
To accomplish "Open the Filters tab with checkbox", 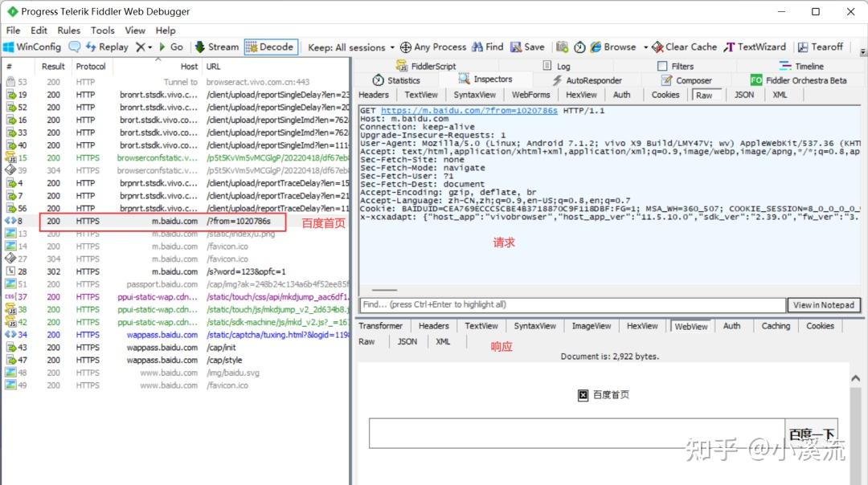I will click(675, 66).
